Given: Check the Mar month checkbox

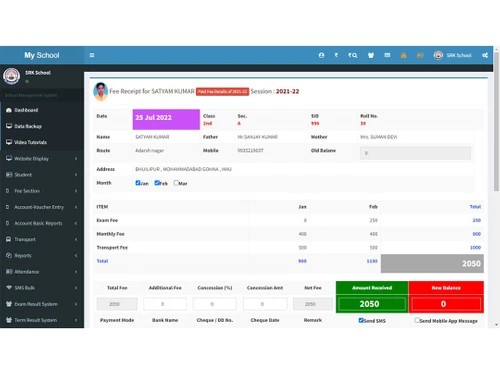Looking at the screenshot, I should 176,183.
